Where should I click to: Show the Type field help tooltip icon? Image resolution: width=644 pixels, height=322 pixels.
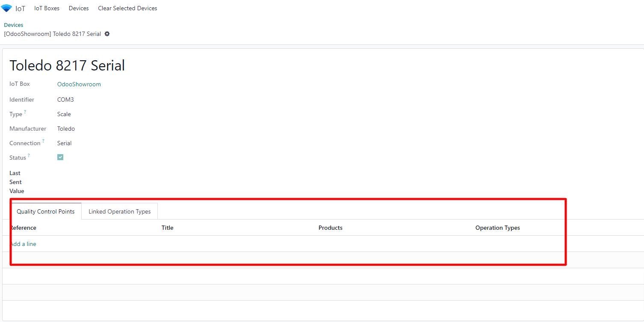click(25, 112)
